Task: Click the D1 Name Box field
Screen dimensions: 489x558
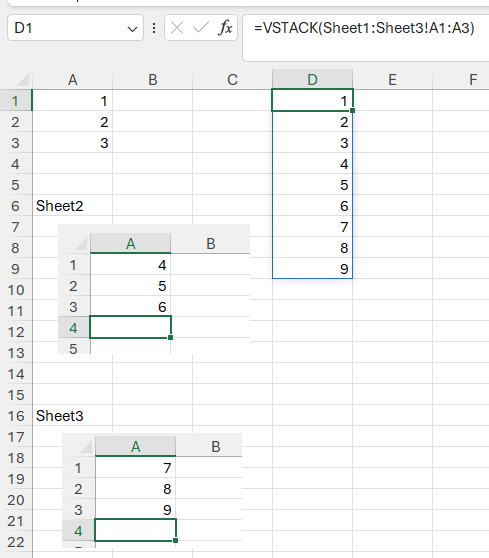Action: 75,28
